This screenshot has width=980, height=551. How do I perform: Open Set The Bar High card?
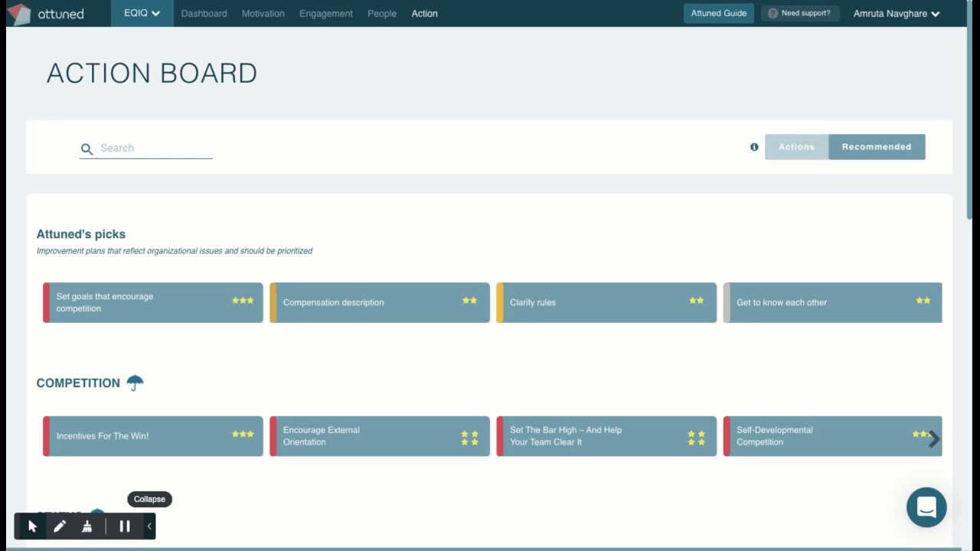pos(606,436)
